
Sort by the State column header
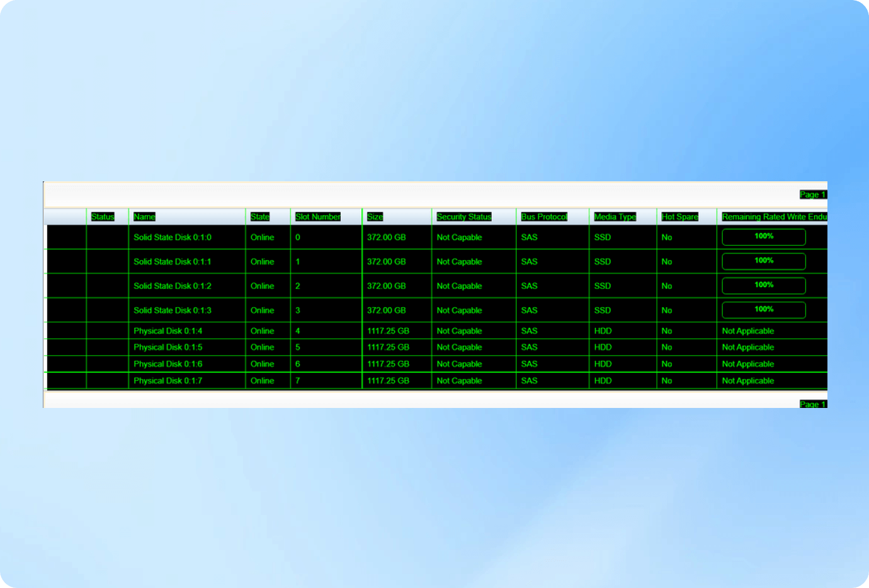click(x=260, y=217)
